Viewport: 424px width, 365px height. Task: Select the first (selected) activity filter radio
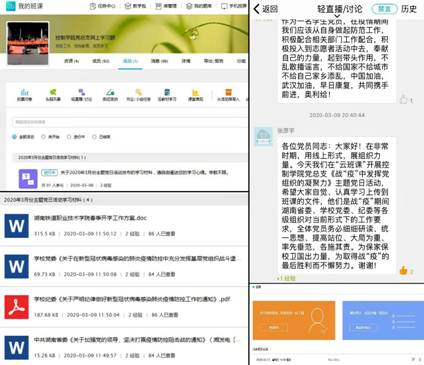(14, 137)
